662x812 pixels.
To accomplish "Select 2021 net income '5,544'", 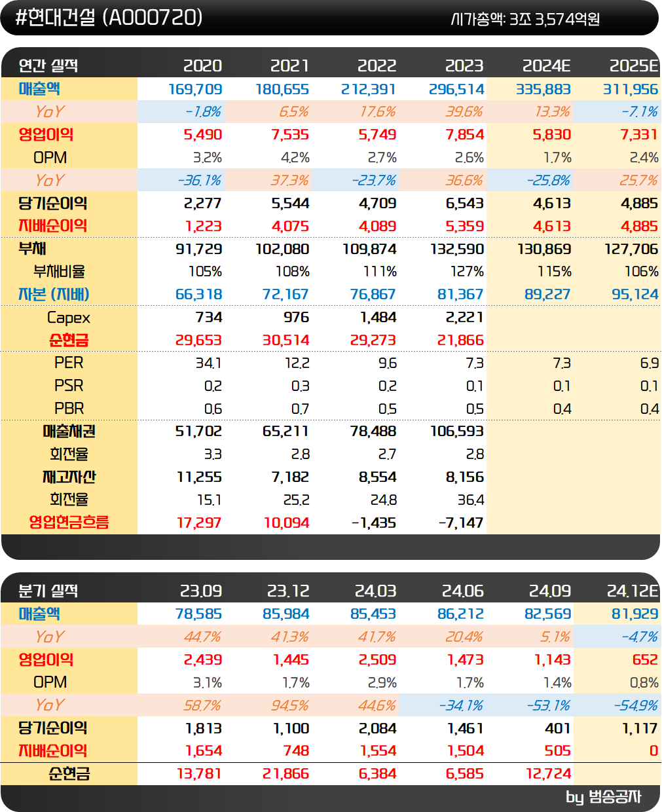I will coord(290,203).
